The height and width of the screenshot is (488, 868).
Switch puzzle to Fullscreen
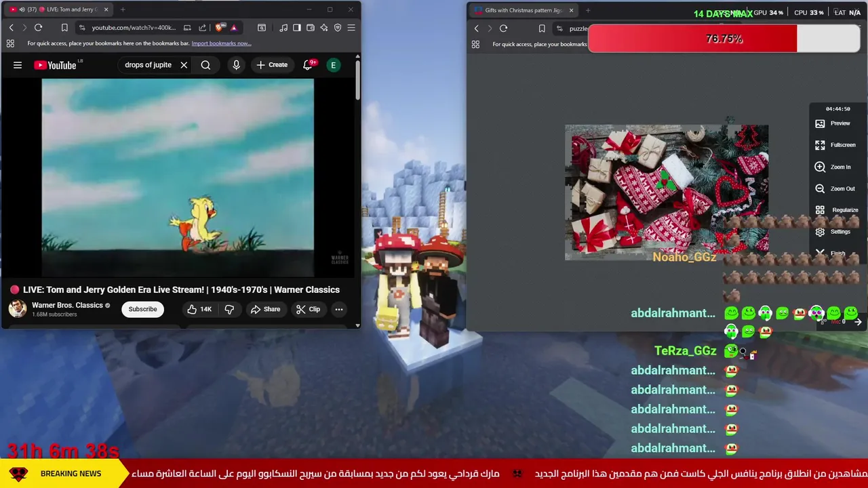click(x=835, y=145)
